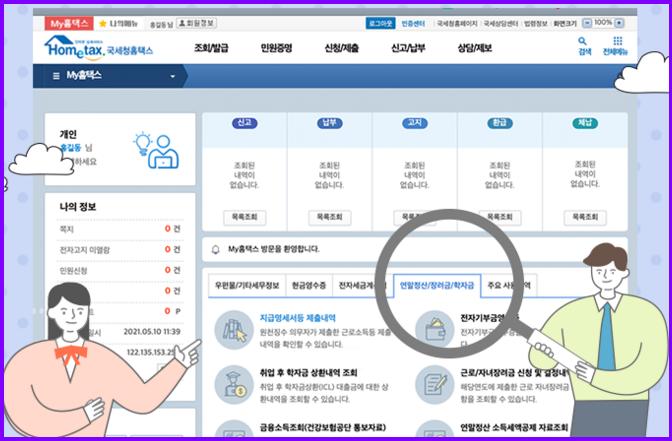Click the 신고 badge on the first card
This screenshot has height=441, width=672.
(x=244, y=123)
